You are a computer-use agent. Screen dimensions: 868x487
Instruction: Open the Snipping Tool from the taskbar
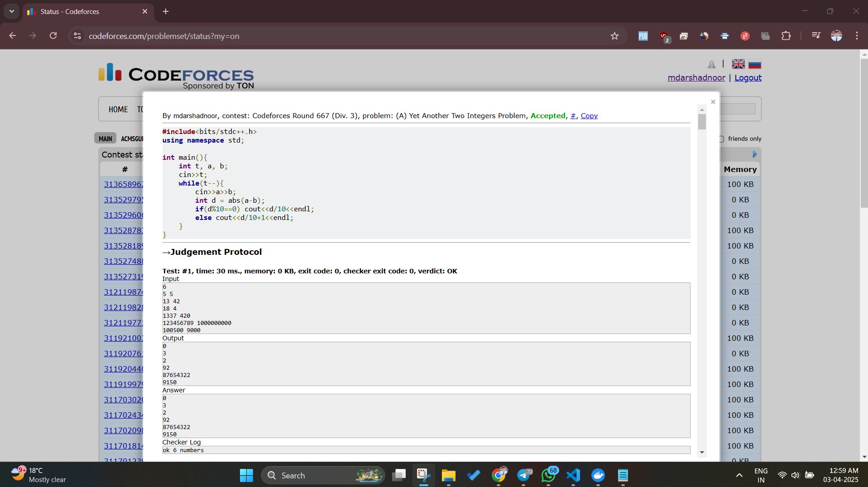(423, 475)
